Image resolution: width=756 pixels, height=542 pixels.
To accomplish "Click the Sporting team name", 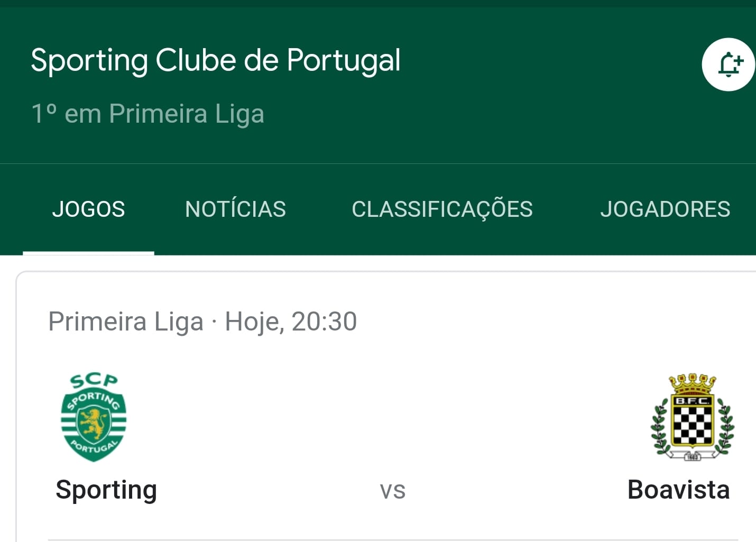I will click(106, 491).
